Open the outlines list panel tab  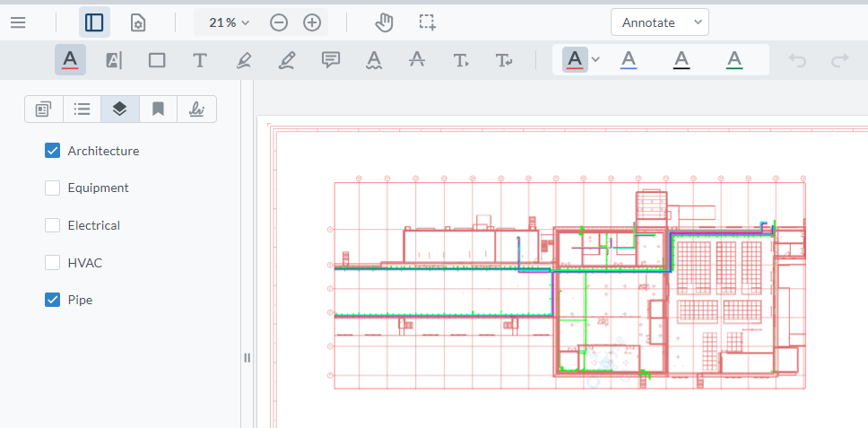(x=82, y=109)
